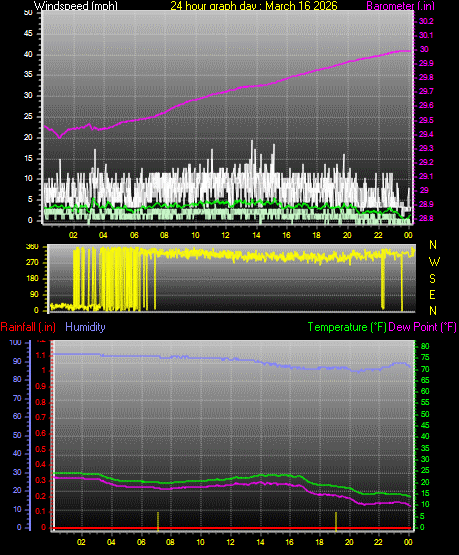Click the 28.8 Barometer axis value
459x555 pixels.
(x=426, y=218)
